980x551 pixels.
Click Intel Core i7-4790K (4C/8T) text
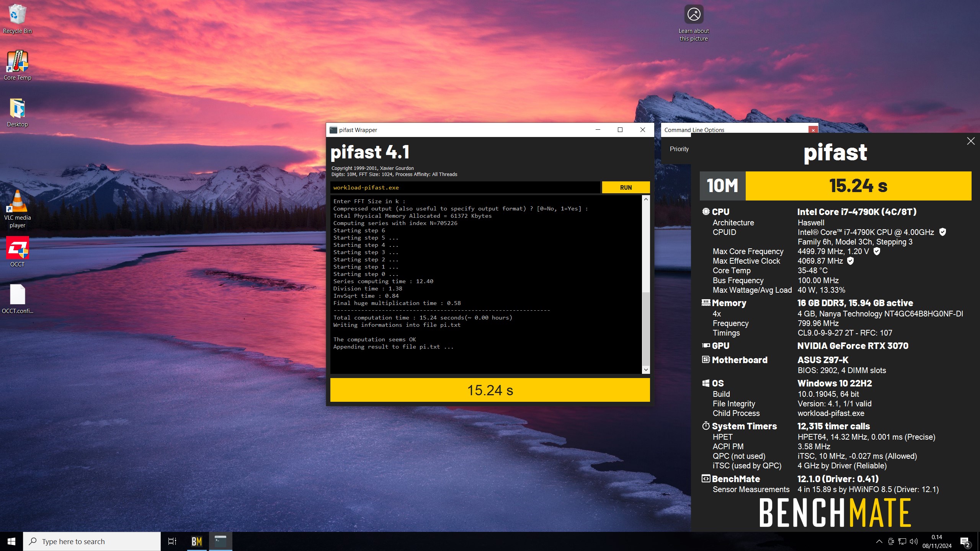[857, 212]
